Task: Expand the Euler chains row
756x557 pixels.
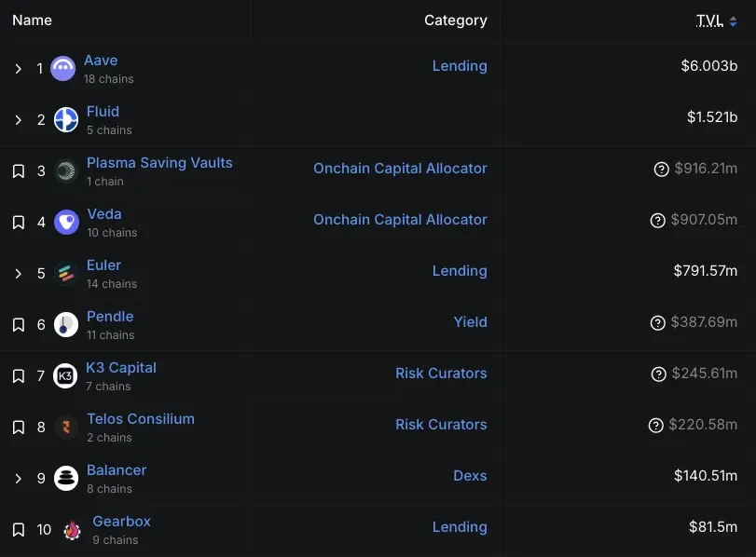Action: pyautogui.click(x=17, y=272)
